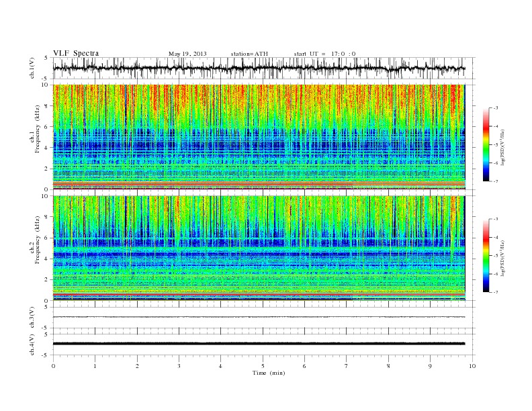Click the time axis tick label "7"
This screenshot has height=411, width=532.
(x=347, y=366)
